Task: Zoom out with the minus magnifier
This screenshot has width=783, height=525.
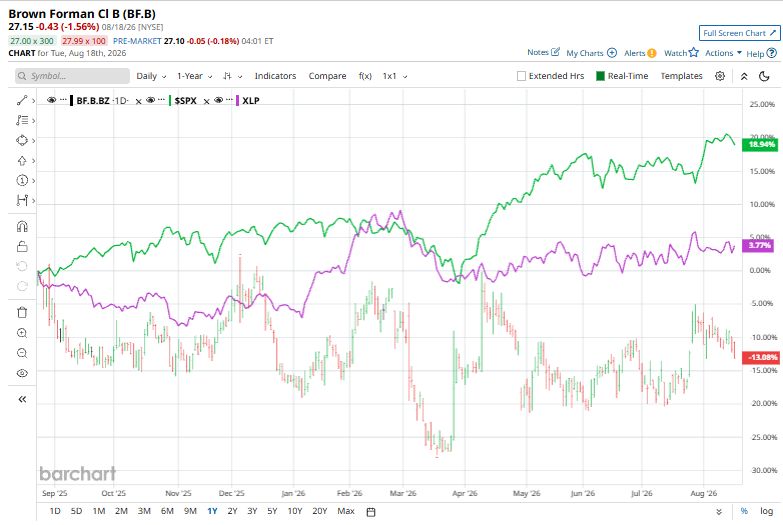Action: (22, 353)
